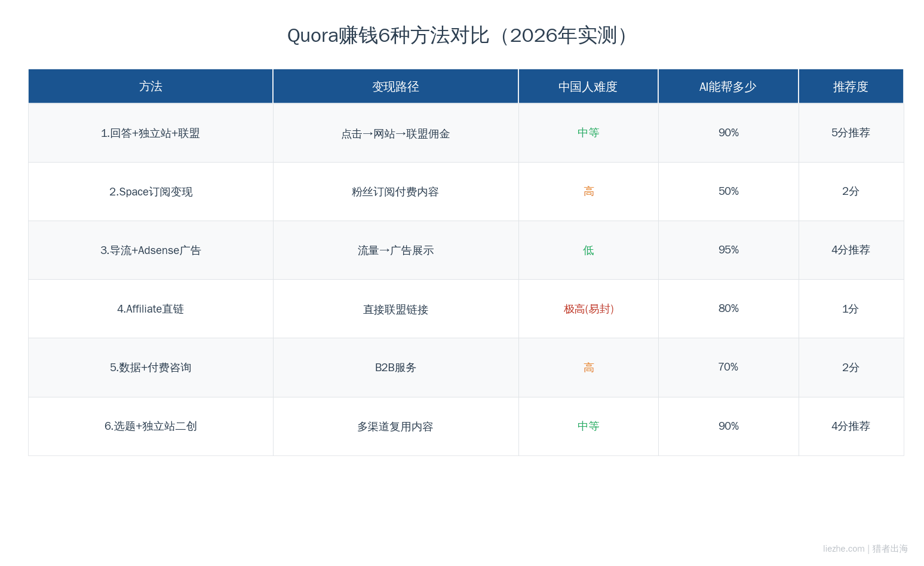The width and height of the screenshot is (924, 566).
Task: Click the cell "5.数据+付费咨询"
Action: (151, 368)
